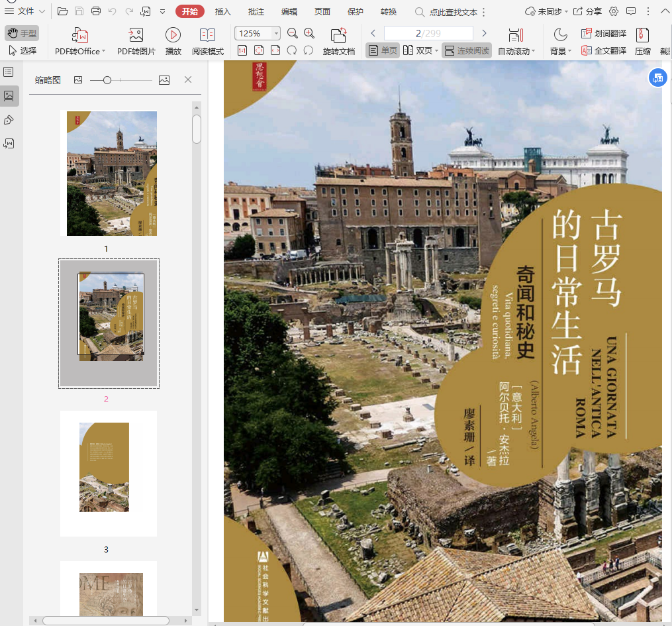
Task: Adjust the thumbnail size slider
Action: [107, 80]
